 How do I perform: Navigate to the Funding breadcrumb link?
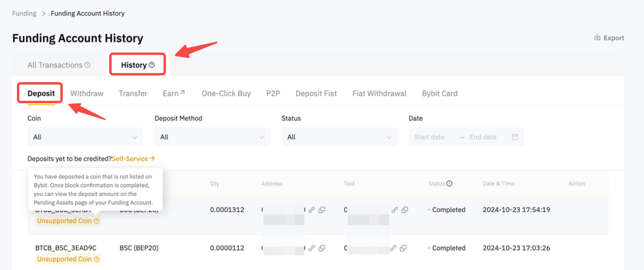[x=24, y=13]
